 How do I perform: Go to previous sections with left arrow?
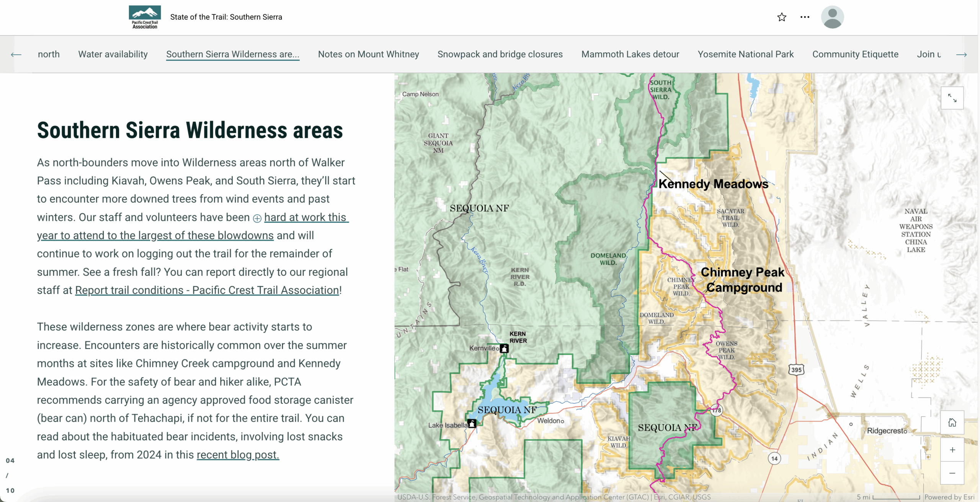coord(16,54)
